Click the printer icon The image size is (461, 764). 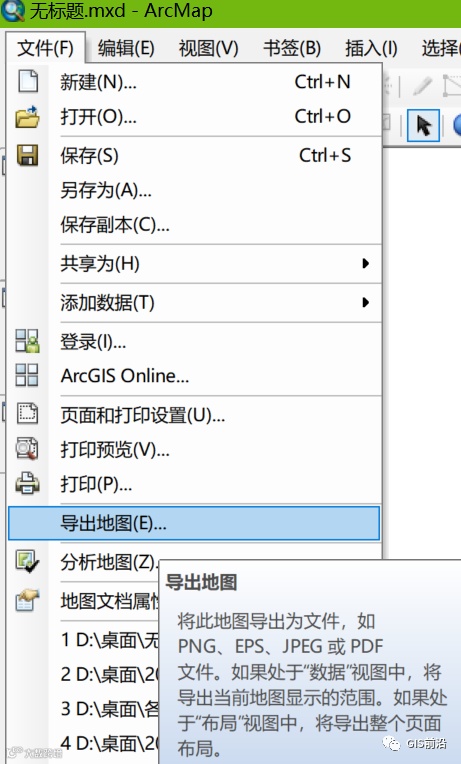(x=27, y=483)
